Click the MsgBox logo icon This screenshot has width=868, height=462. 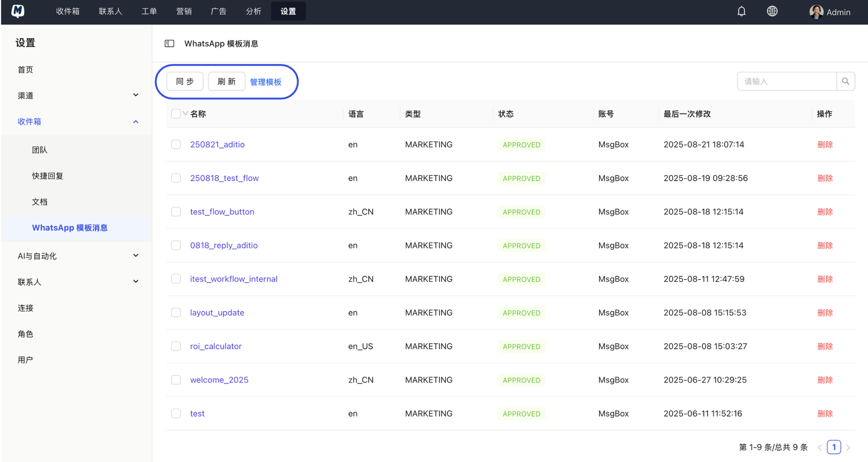[18, 11]
